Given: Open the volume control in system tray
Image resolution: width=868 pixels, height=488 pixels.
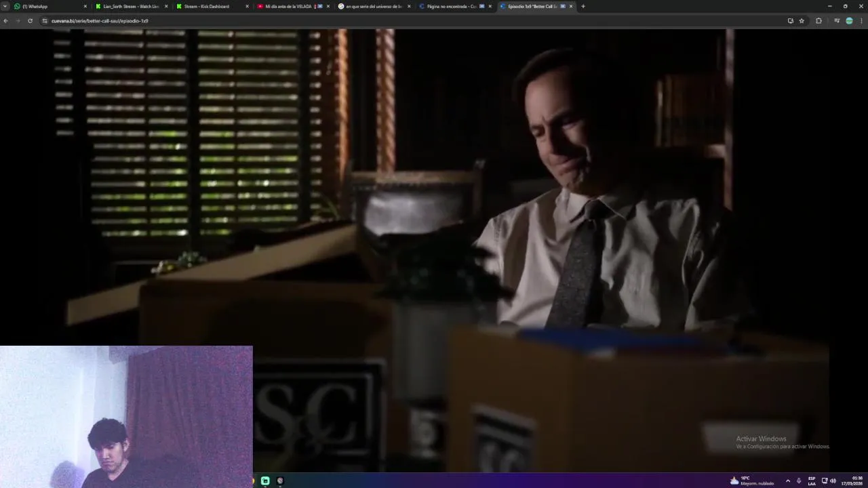Looking at the screenshot, I should pyautogui.click(x=833, y=481).
